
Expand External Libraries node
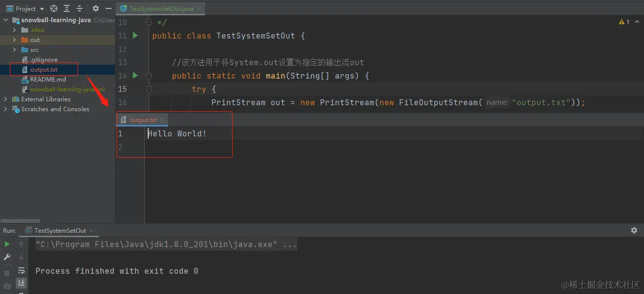point(6,99)
